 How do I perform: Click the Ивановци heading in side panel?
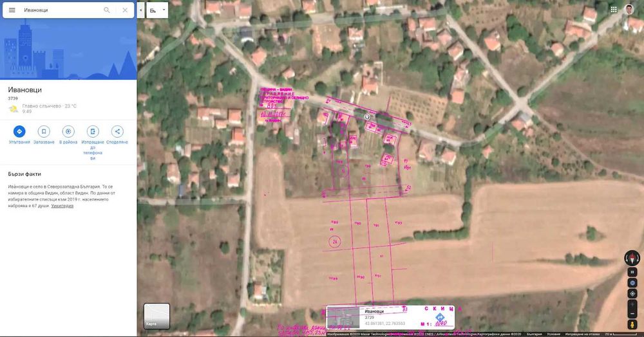point(24,90)
